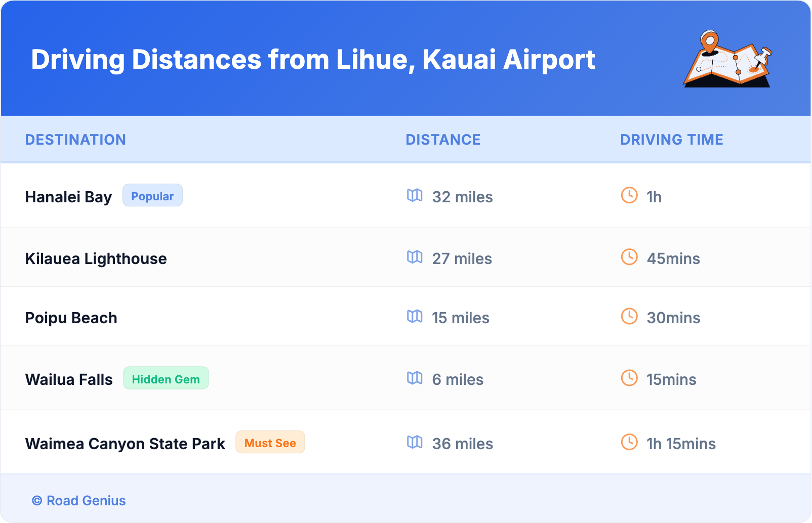Click the clock icon beside 30mins

click(x=629, y=316)
